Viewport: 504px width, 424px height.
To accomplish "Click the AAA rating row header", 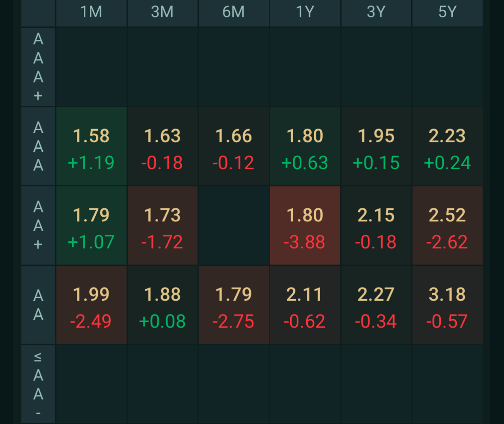I will (x=38, y=146).
